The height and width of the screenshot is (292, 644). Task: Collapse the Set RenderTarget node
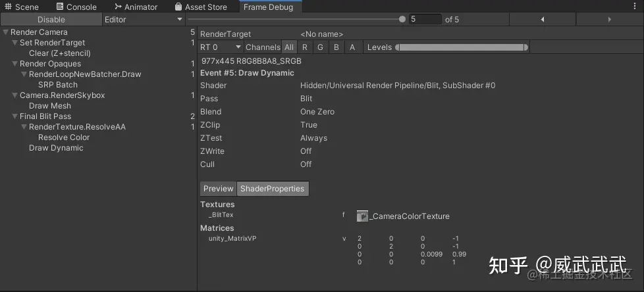pyautogui.click(x=14, y=43)
